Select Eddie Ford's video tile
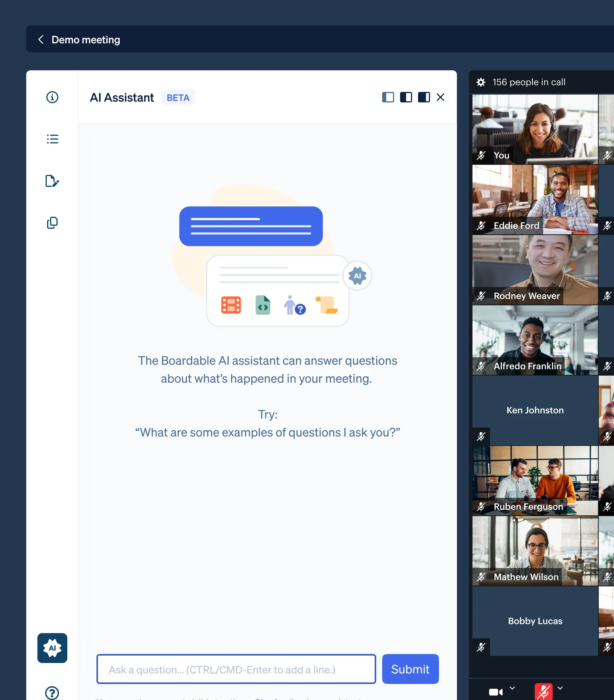614x700 pixels. (535, 200)
